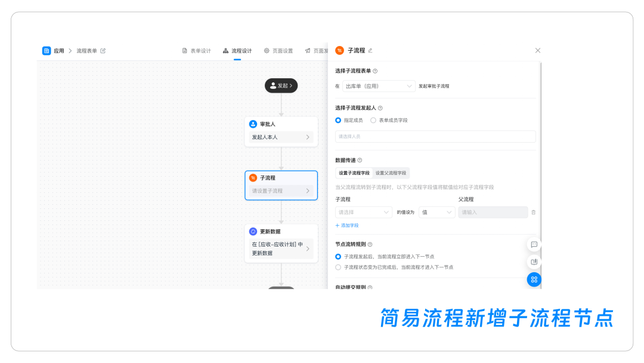Switch to 页面设置 tab
Screen dimensions: 644x363
pos(278,51)
